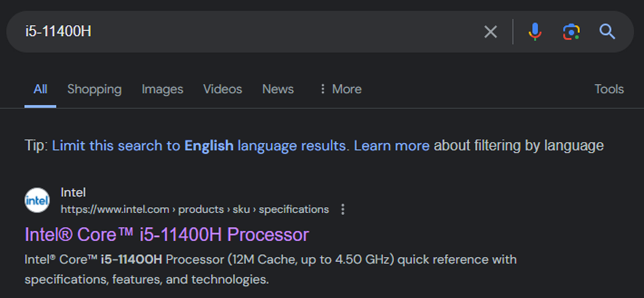Open the search Tools options
The width and height of the screenshot is (644, 298).
pyautogui.click(x=609, y=89)
